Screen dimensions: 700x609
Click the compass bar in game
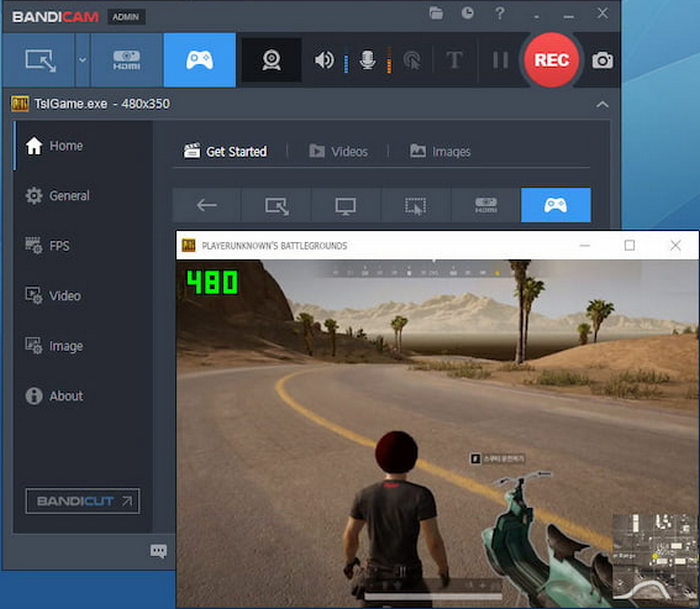point(419,271)
